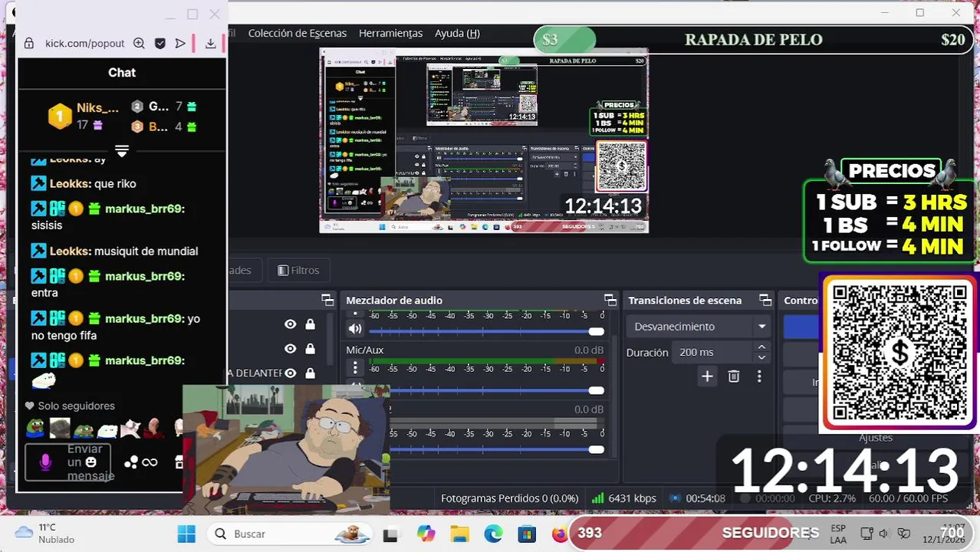The image size is (980, 552).
Task: Select the grey photo emote in emote row
Action: click(x=60, y=428)
